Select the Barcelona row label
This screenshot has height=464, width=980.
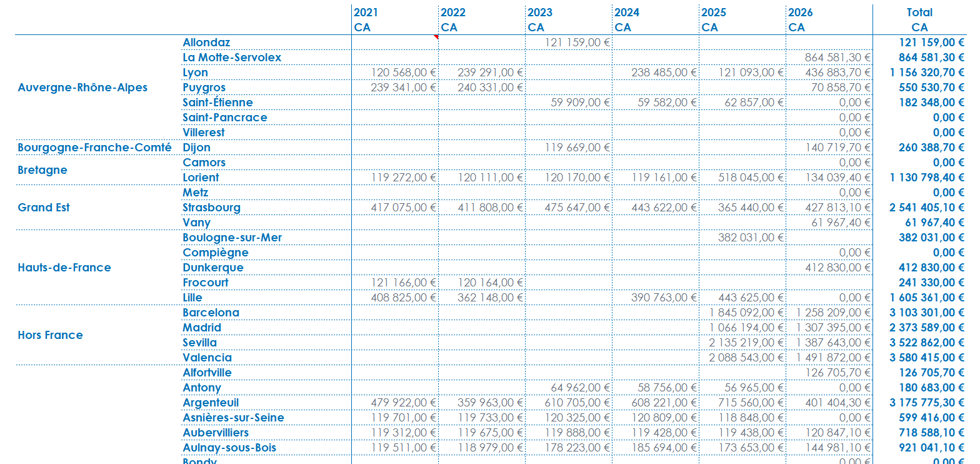pyautogui.click(x=211, y=313)
